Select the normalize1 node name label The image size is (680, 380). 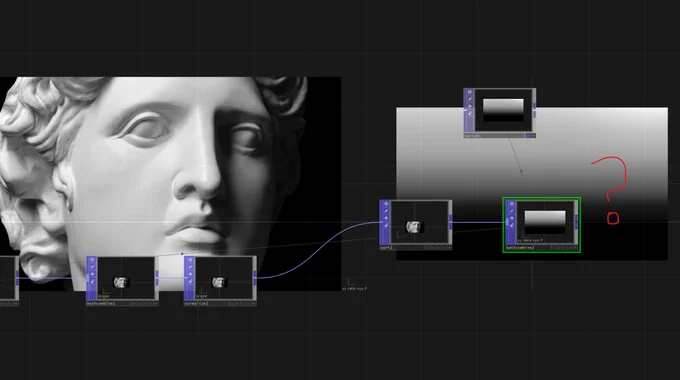tap(196, 304)
